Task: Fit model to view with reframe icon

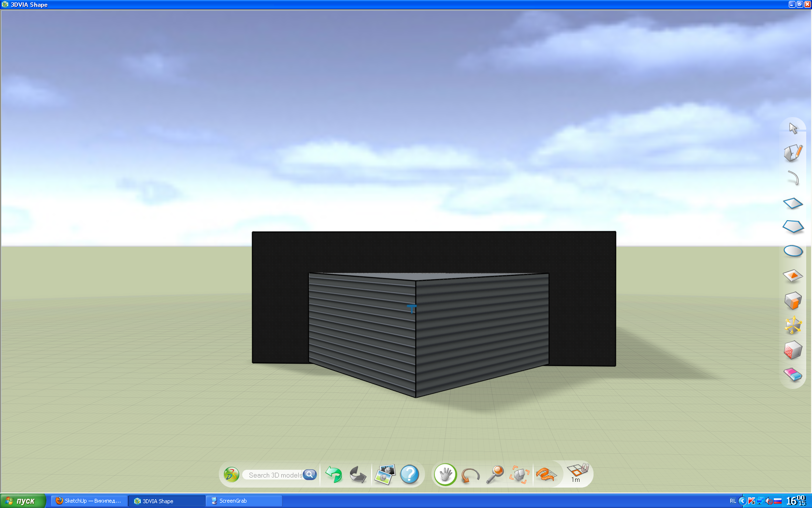Action: pos(520,475)
